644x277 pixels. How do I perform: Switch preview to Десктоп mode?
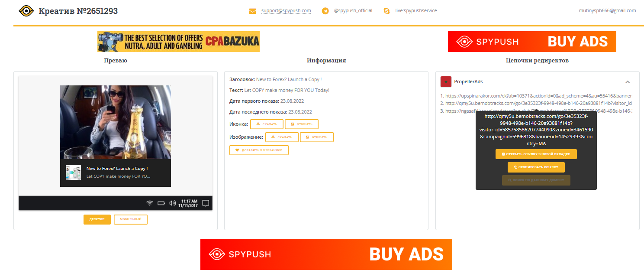(97, 219)
